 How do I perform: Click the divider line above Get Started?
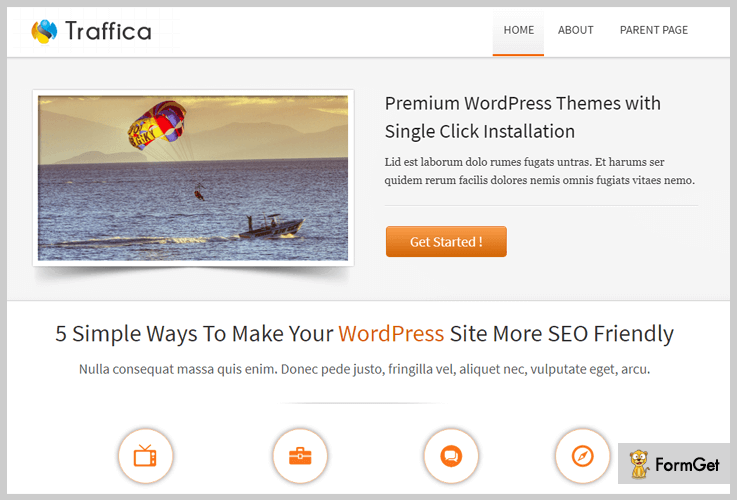pos(541,206)
